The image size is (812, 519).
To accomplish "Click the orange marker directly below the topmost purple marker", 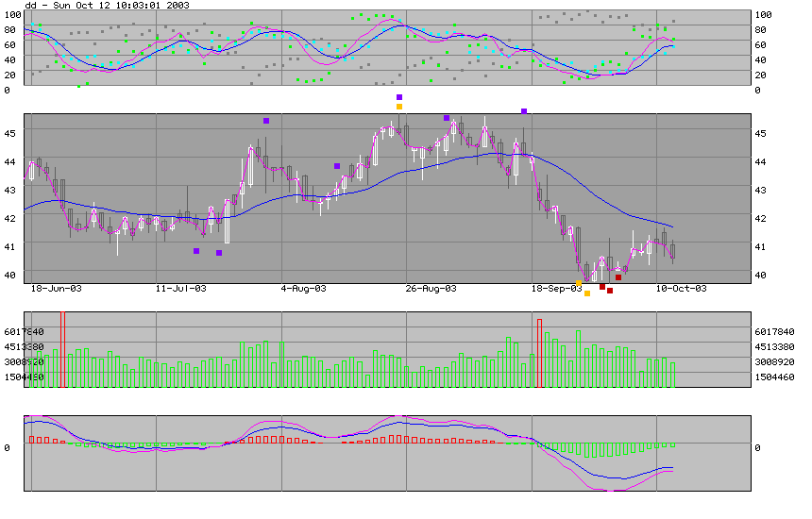I will [399, 107].
